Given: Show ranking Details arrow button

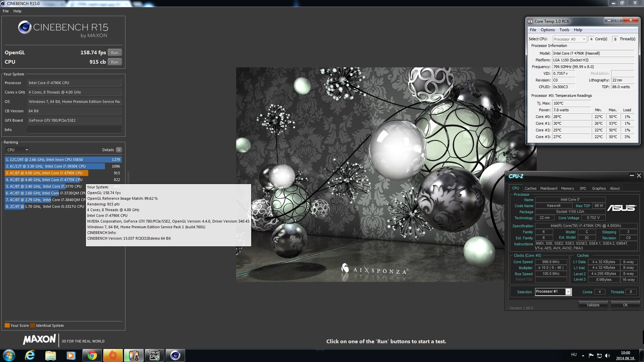Looking at the screenshot, I should [x=119, y=150].
